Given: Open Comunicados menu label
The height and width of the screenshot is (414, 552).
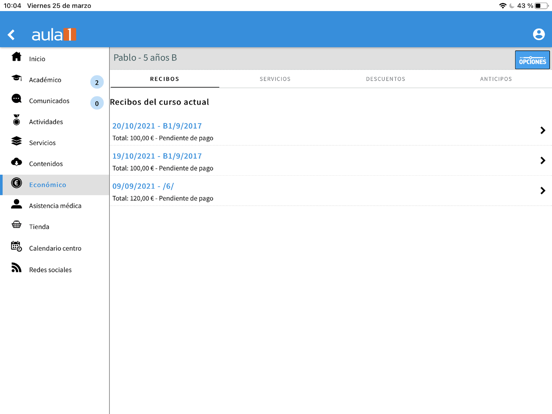Looking at the screenshot, I should (49, 101).
